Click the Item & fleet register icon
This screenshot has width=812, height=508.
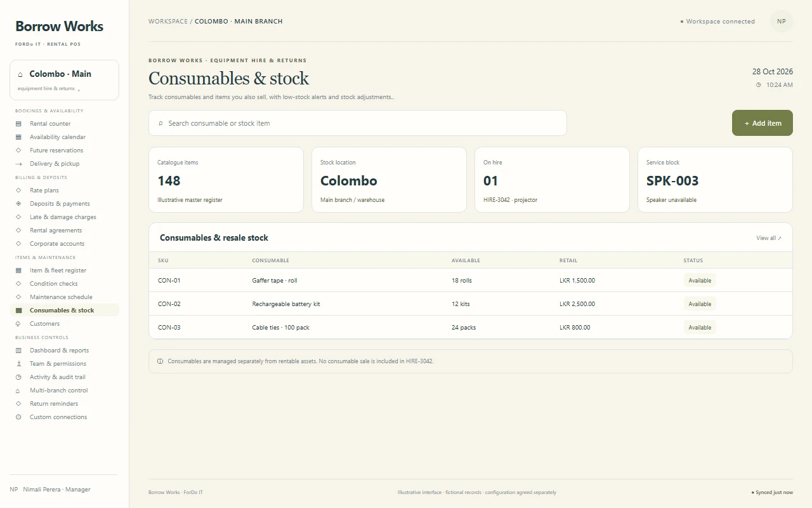(18, 271)
